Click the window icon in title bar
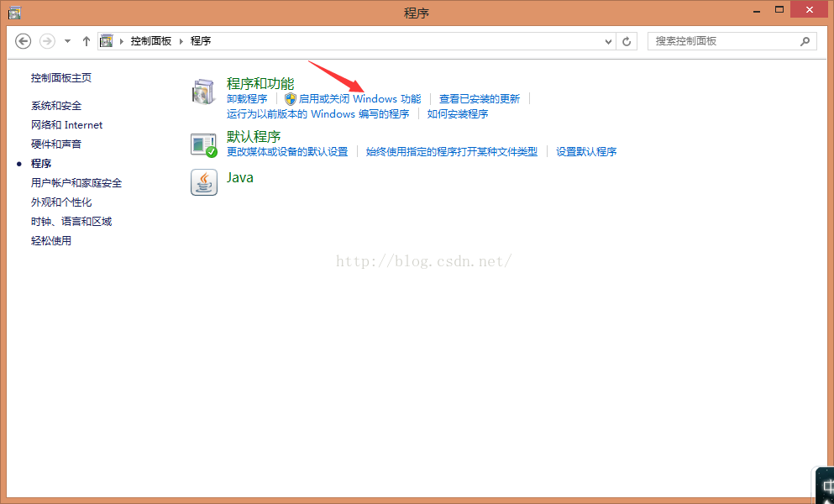 click(14, 13)
